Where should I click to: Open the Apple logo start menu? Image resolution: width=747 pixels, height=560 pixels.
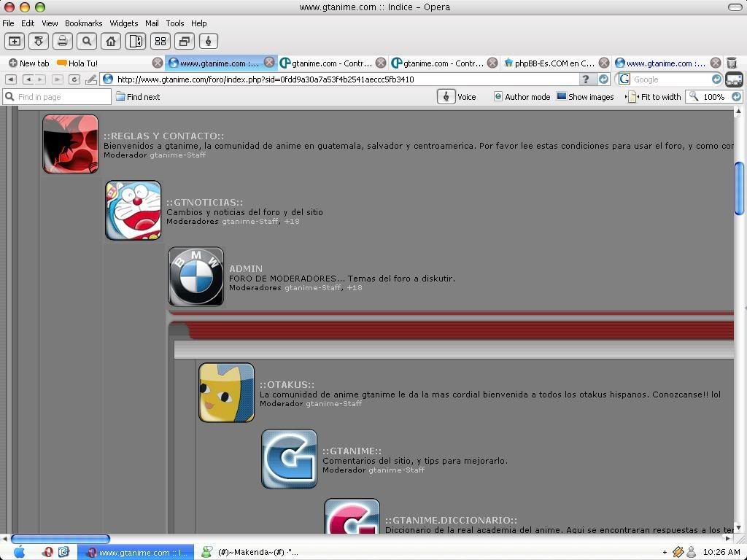pyautogui.click(x=18, y=552)
